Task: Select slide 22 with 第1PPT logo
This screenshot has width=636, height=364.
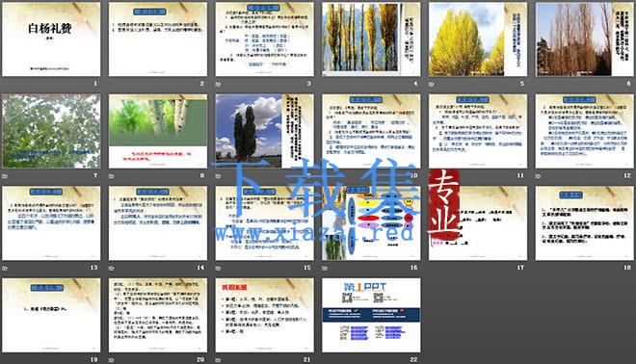Action: pos(371,315)
